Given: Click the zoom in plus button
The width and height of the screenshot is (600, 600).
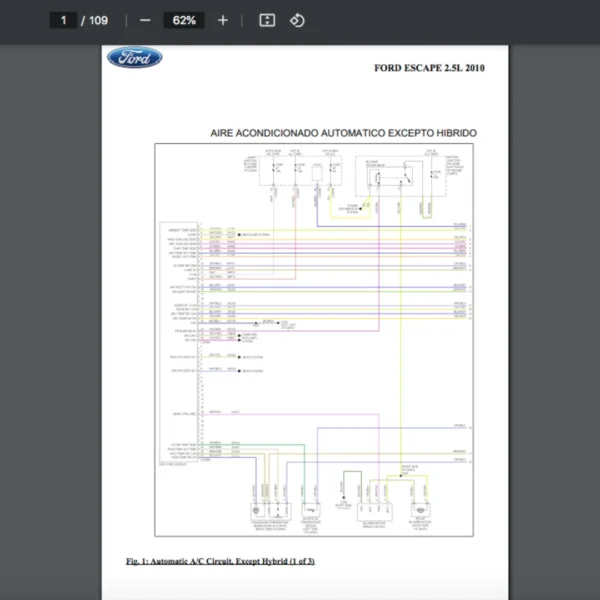Looking at the screenshot, I should [222, 20].
